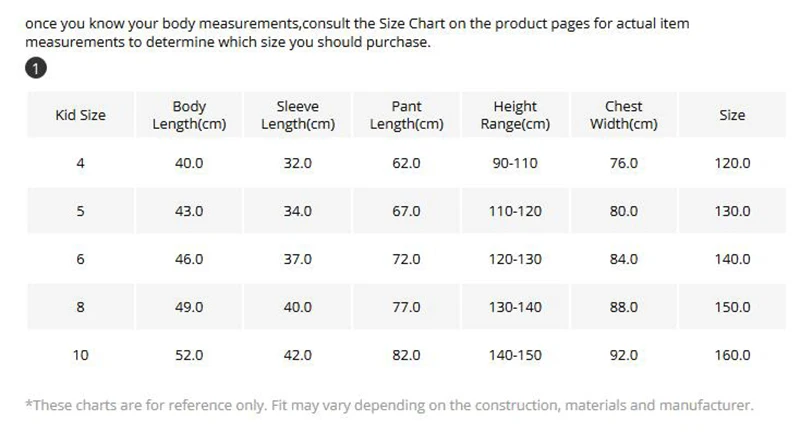This screenshot has width=800, height=432.
Task: Click the black circle number 1 icon
Action: click(36, 68)
